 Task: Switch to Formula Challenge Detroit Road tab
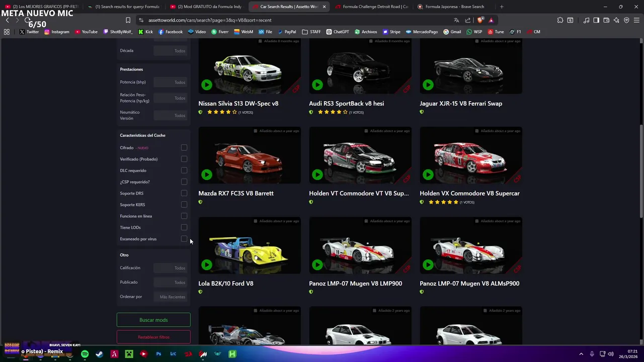pyautogui.click(x=371, y=7)
